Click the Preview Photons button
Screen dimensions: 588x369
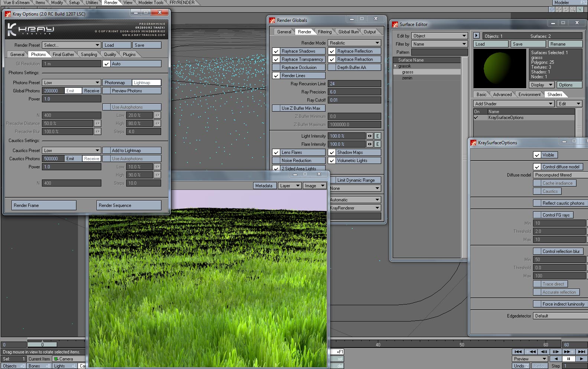(127, 91)
